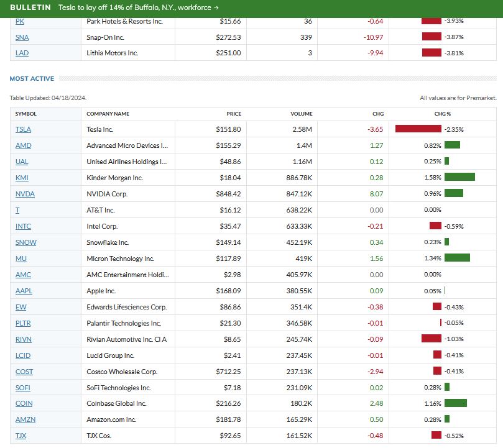Open the AAPL symbol link
The width and height of the screenshot is (503, 448).
point(24,291)
